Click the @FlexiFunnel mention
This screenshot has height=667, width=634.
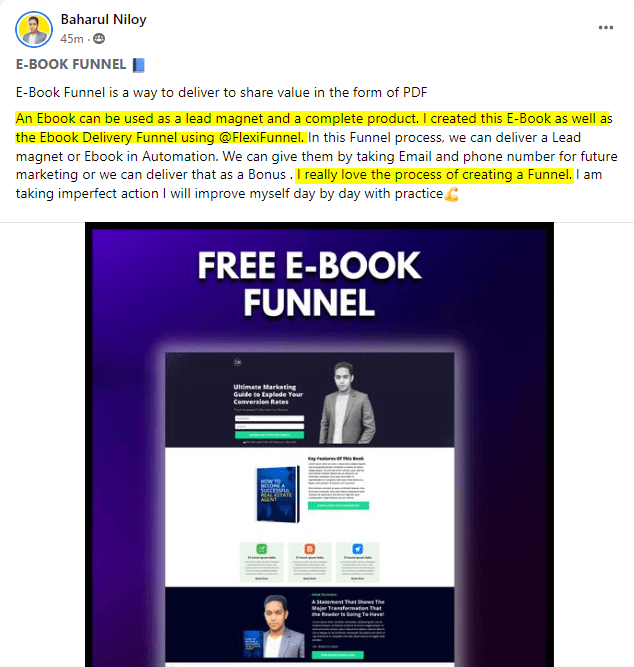coord(261,137)
